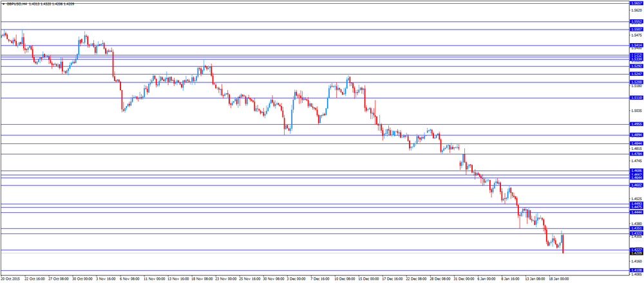644x283 pixels.
Task: Click the 1.4380 price scale value
Action: pos(636,224)
